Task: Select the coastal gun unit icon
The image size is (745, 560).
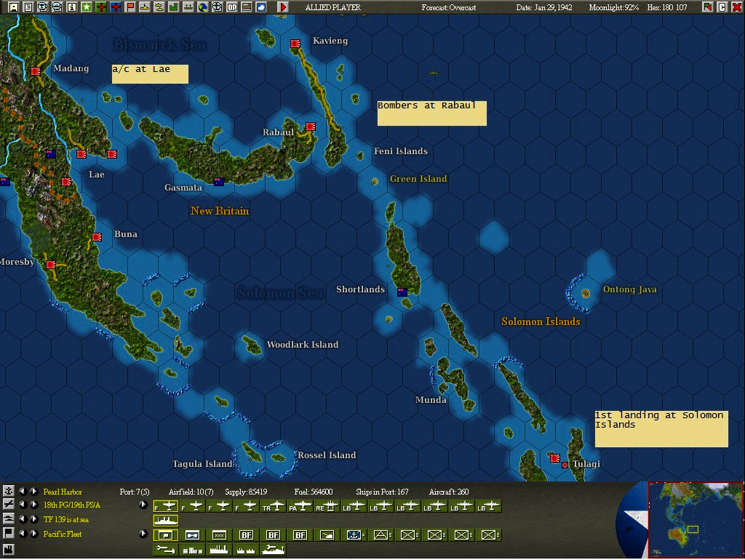Action: point(327,535)
